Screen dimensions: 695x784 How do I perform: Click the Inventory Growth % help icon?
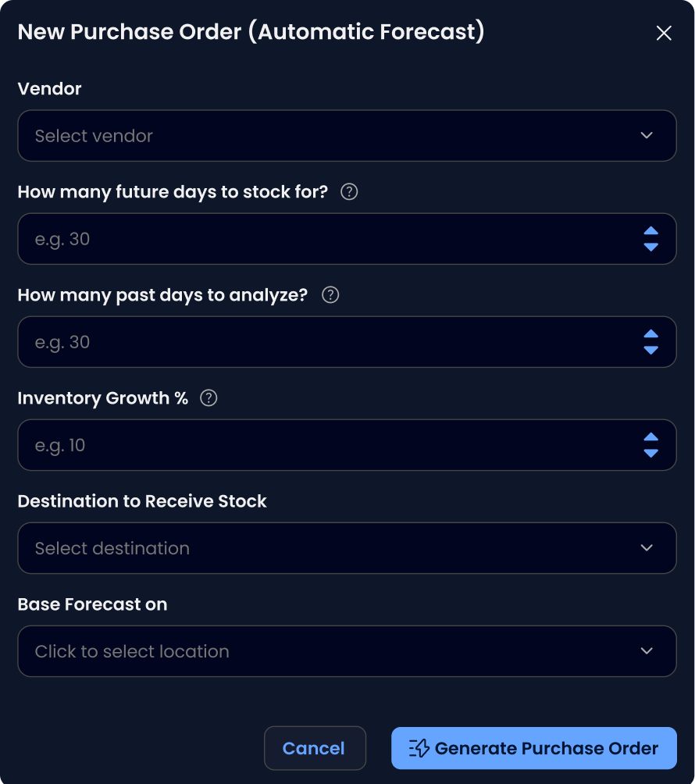(x=208, y=397)
